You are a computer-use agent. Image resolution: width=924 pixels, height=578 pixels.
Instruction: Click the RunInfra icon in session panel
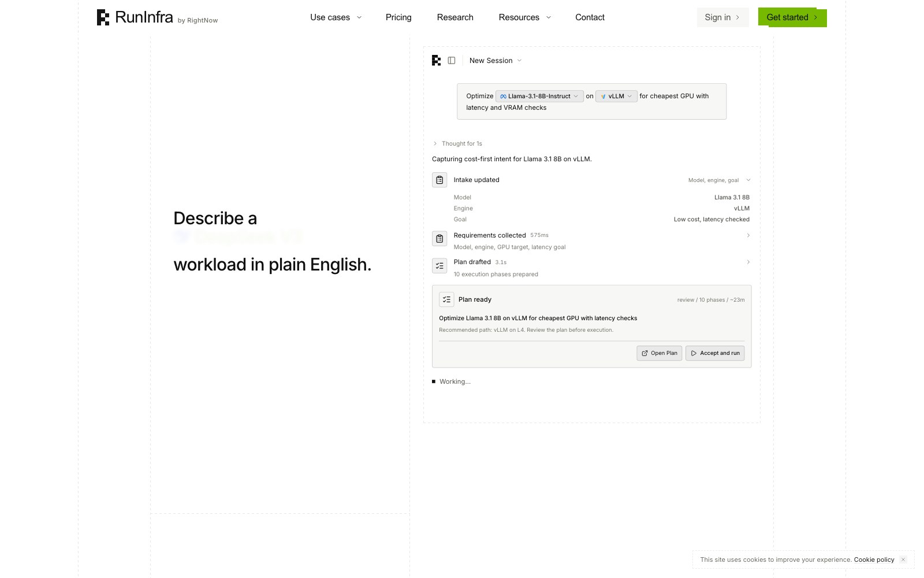pyautogui.click(x=437, y=60)
